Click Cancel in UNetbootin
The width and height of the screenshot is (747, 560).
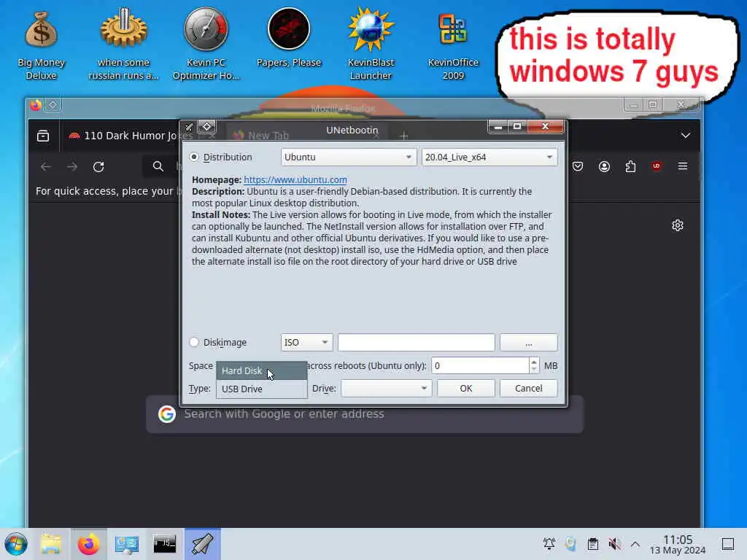click(x=529, y=388)
